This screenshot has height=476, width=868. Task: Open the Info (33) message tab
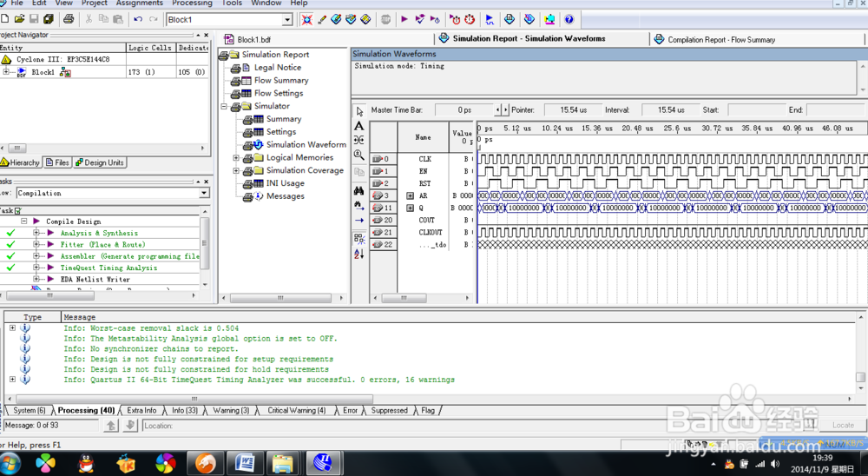pyautogui.click(x=184, y=411)
